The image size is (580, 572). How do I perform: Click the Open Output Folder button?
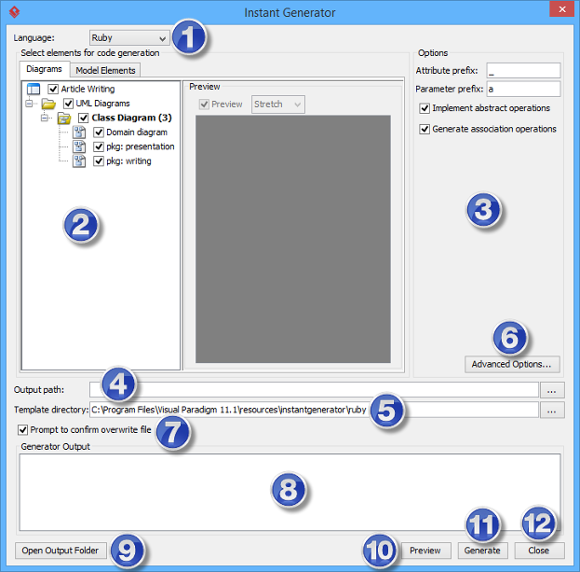(x=60, y=551)
